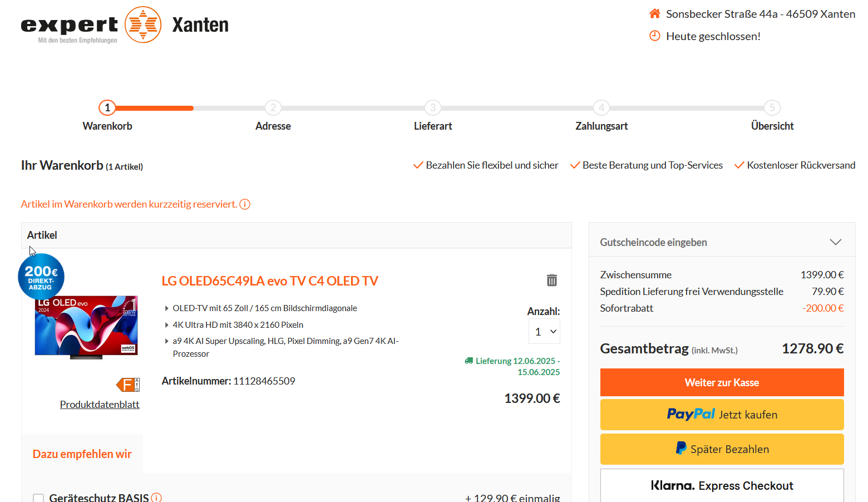Click the a9 4K AI Super Upscaling bullet

285,347
